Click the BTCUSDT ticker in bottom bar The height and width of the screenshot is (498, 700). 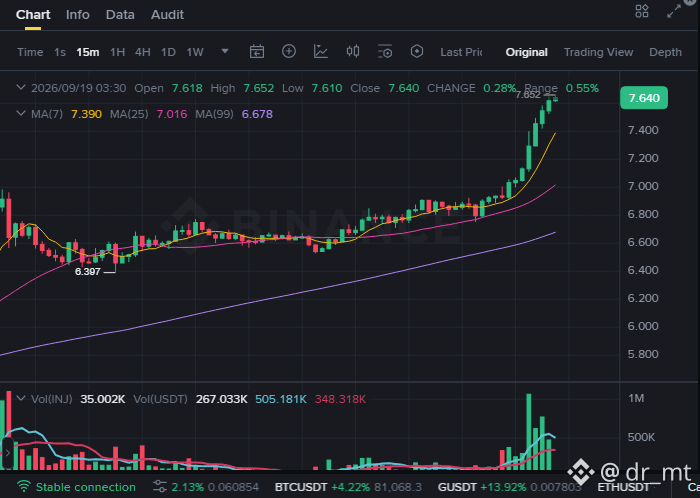(x=301, y=487)
